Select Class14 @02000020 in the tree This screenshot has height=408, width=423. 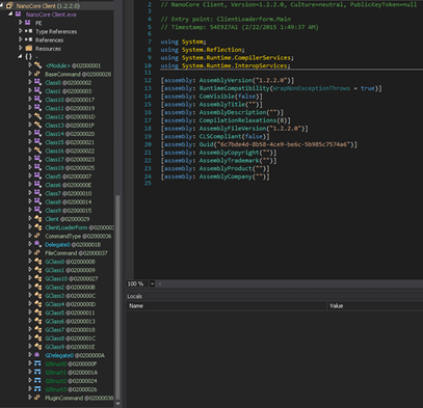[70, 134]
